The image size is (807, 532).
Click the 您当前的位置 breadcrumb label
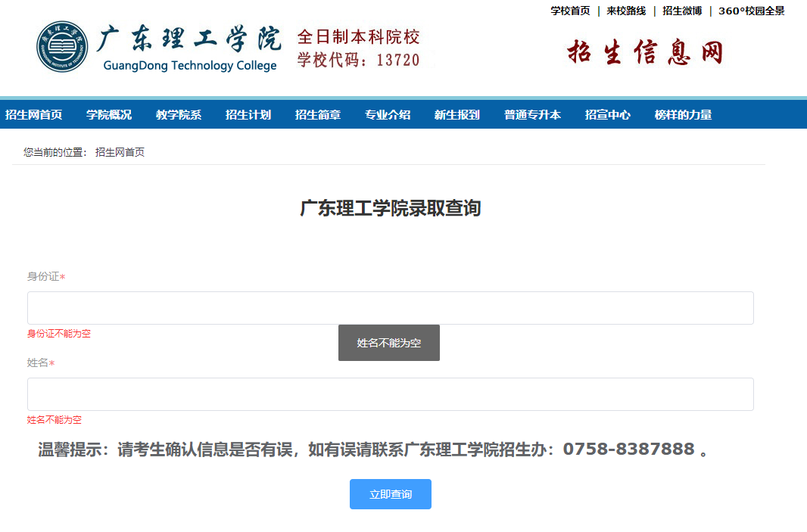point(55,152)
